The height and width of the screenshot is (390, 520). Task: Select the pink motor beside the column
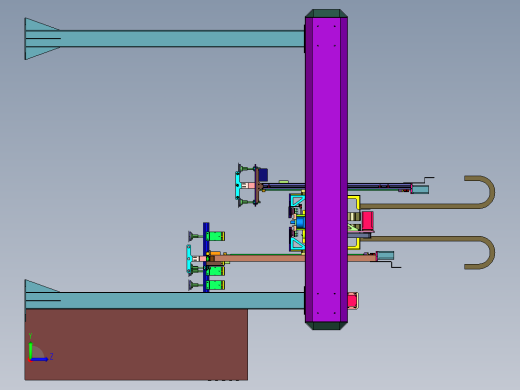pyautogui.click(x=368, y=221)
